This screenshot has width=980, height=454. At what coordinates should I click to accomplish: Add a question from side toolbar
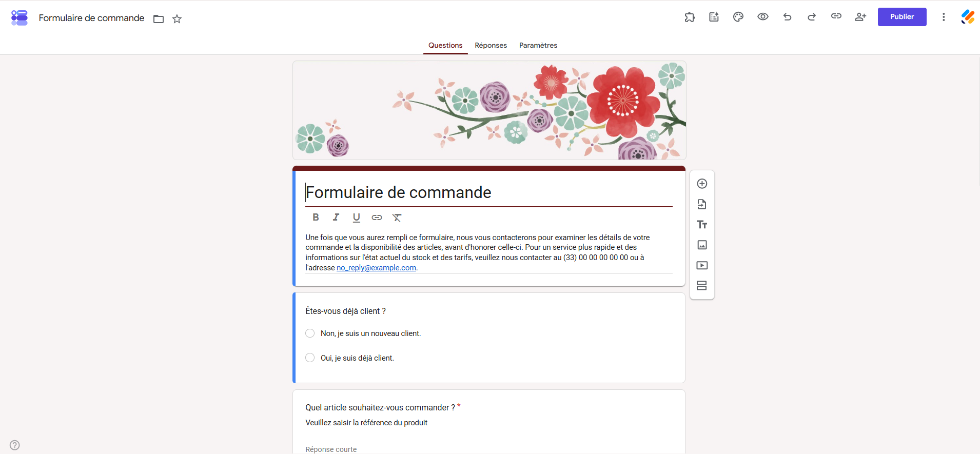coord(702,184)
